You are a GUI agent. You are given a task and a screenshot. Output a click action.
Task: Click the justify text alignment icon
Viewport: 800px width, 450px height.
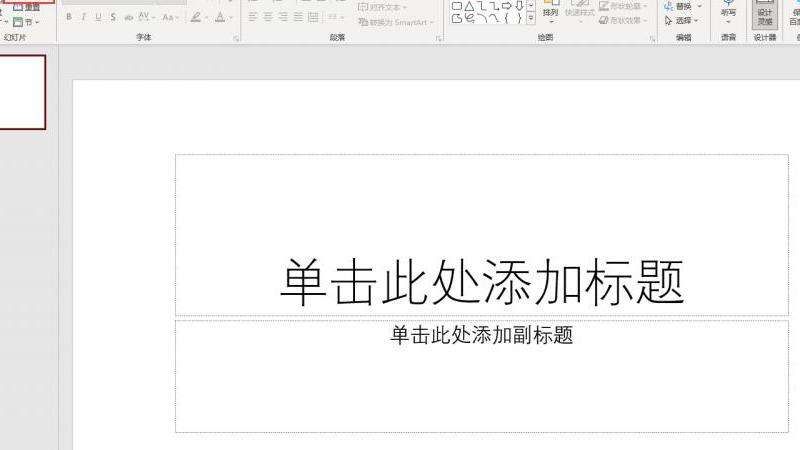tap(300, 17)
